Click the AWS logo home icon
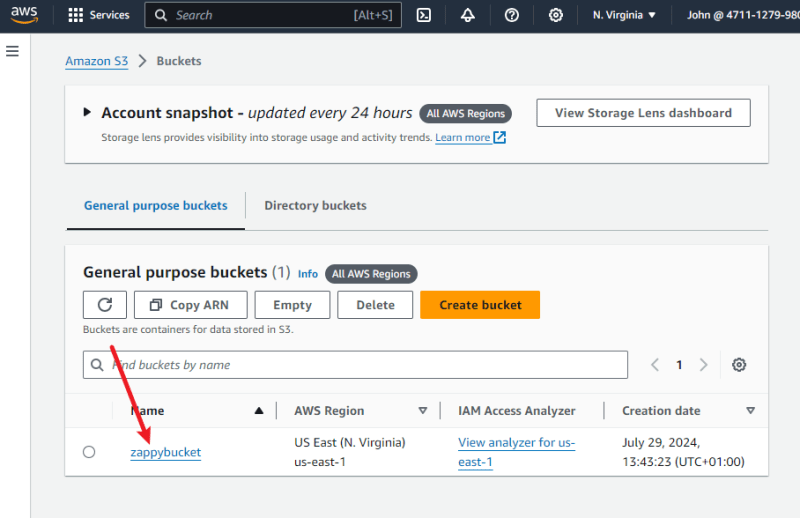800x518 pixels. click(24, 15)
